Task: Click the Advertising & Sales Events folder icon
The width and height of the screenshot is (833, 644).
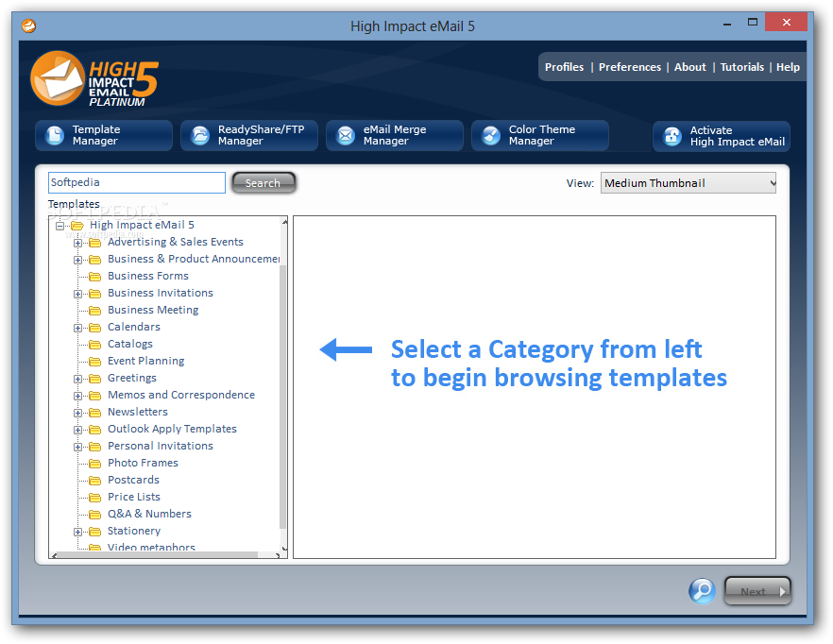Action: point(95,243)
